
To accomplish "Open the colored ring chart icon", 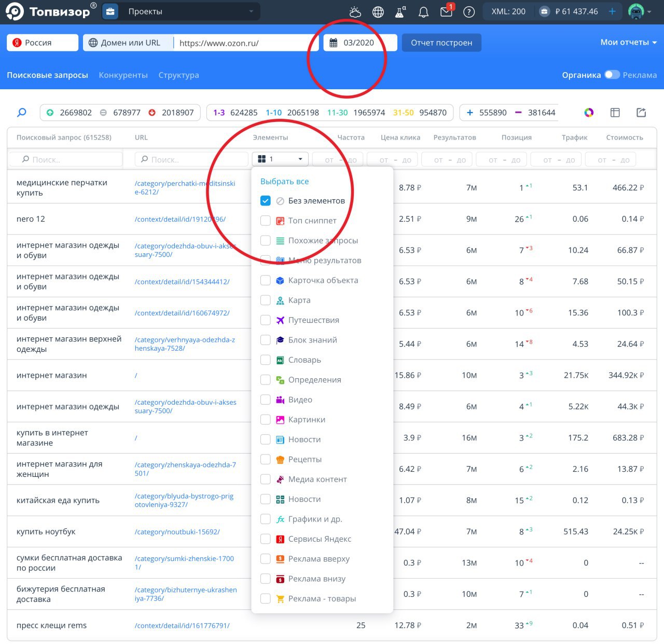I will click(x=589, y=113).
